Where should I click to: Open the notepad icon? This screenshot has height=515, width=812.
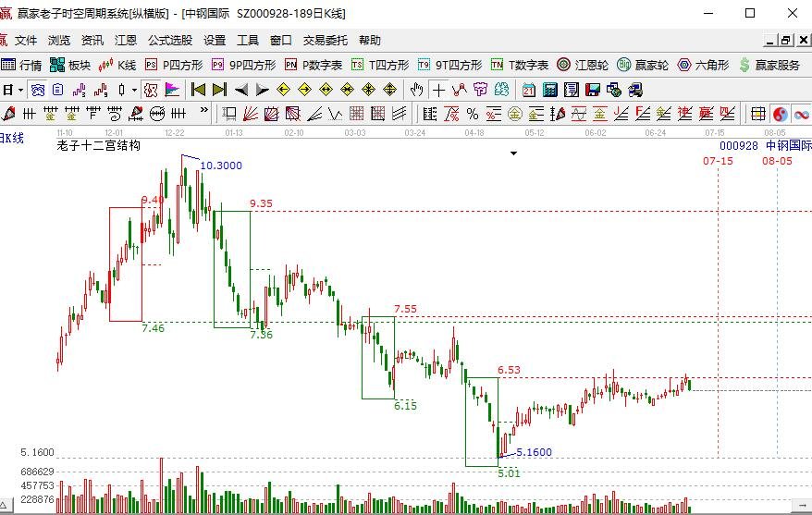(x=572, y=90)
